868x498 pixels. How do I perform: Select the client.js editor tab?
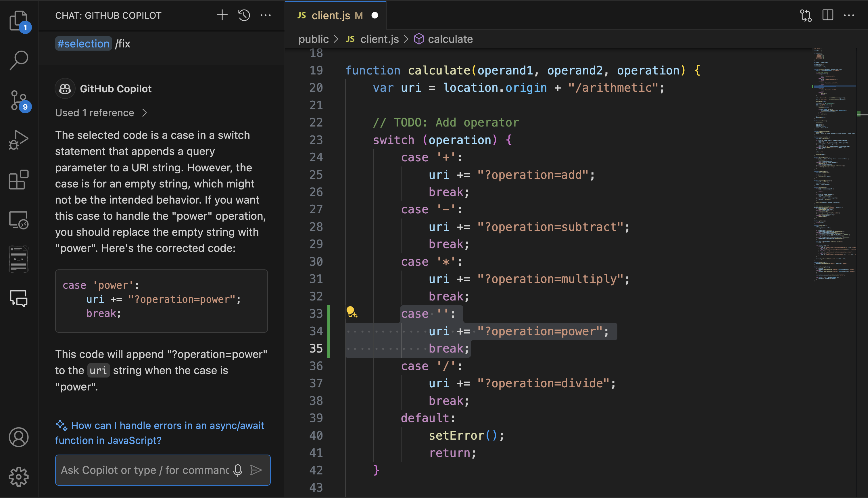click(331, 16)
